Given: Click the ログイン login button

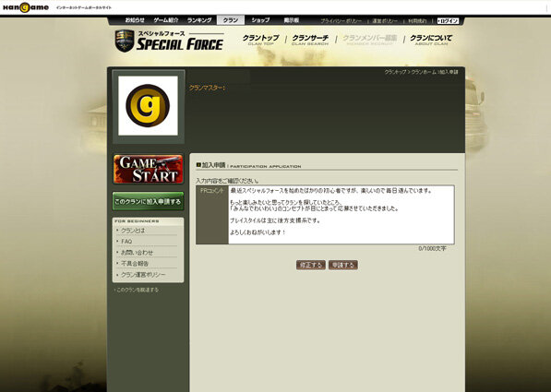Looking at the screenshot, I should point(448,21).
